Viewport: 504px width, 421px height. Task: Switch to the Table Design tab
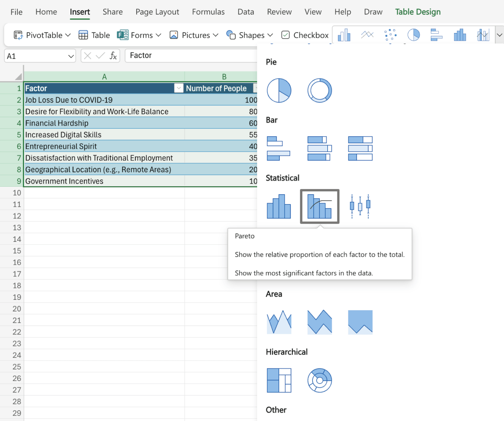point(418,12)
